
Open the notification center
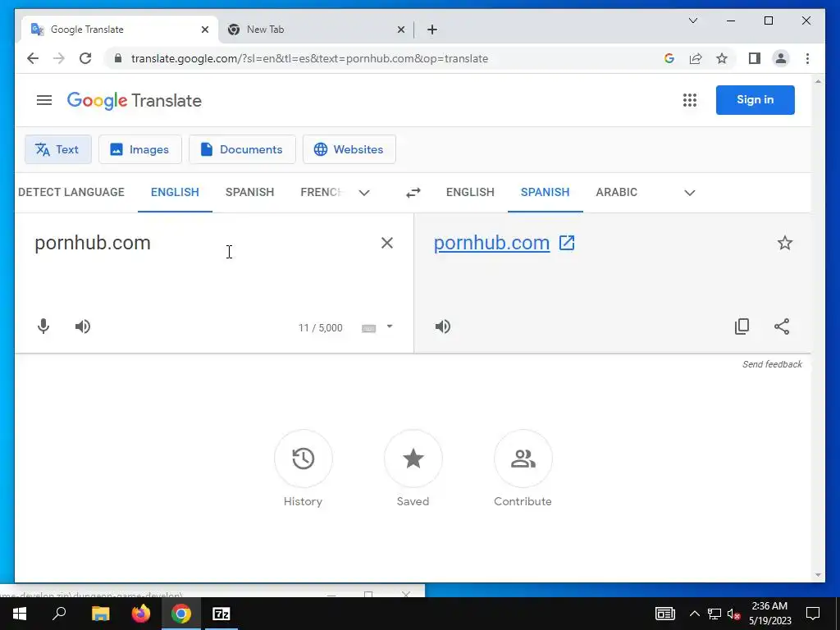pos(813,614)
